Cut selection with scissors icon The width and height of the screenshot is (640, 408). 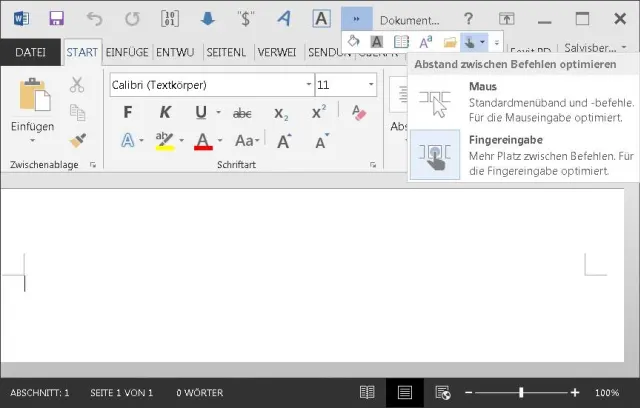coord(77,85)
